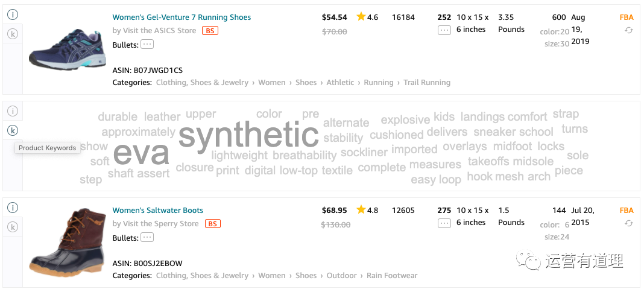
Task: Open the Women's Saltwater Boots link
Action: [158, 211]
